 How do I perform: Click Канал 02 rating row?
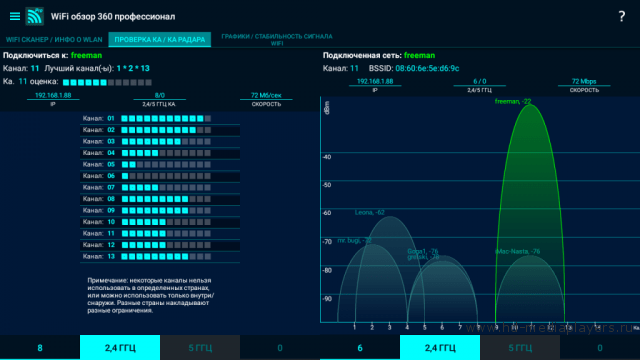point(160,130)
